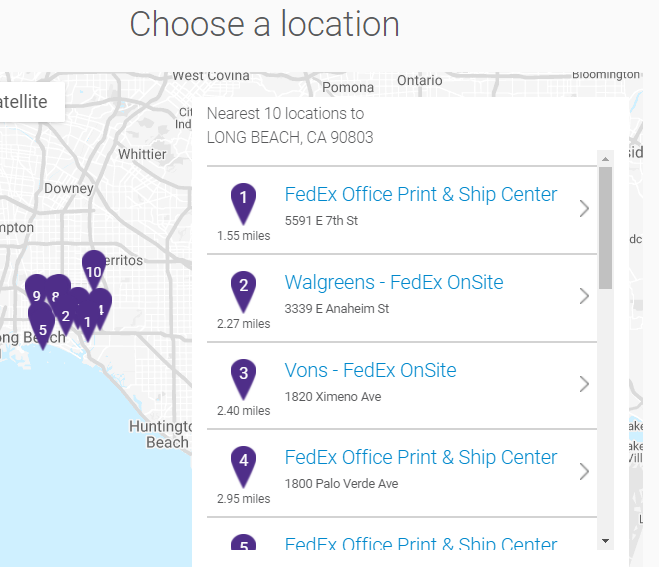The height and width of the screenshot is (567, 659).
Task: Click scrollbar down arrow in locations list
Action: pyautogui.click(x=605, y=541)
